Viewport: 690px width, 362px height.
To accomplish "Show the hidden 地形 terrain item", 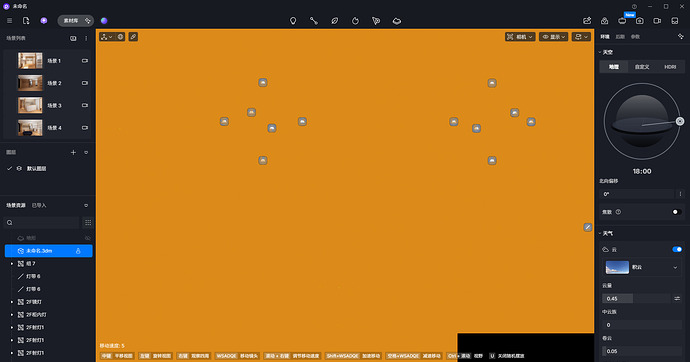I will click(88, 238).
